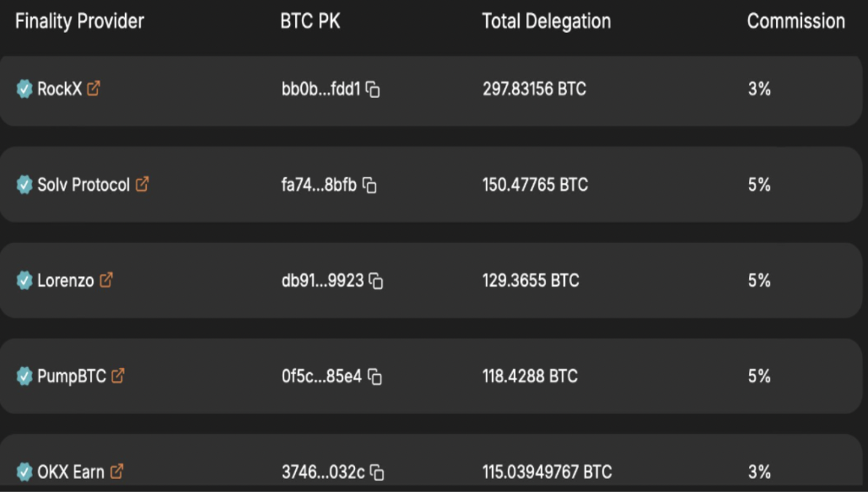Select the PumpBTC provider name
This screenshot has width=868, height=492.
click(x=72, y=376)
